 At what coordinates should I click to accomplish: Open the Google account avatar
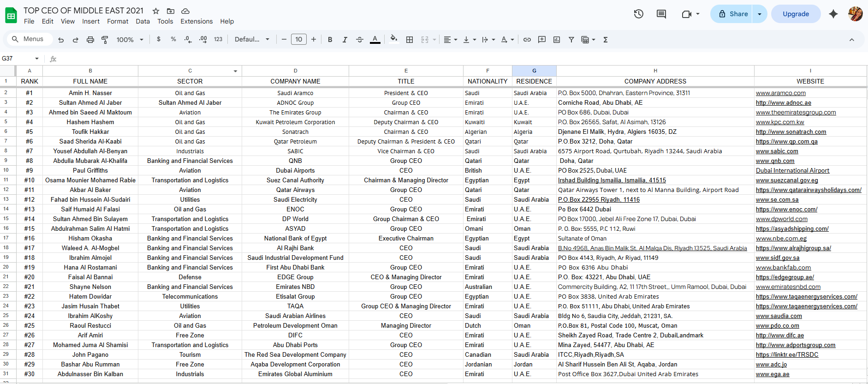(856, 14)
